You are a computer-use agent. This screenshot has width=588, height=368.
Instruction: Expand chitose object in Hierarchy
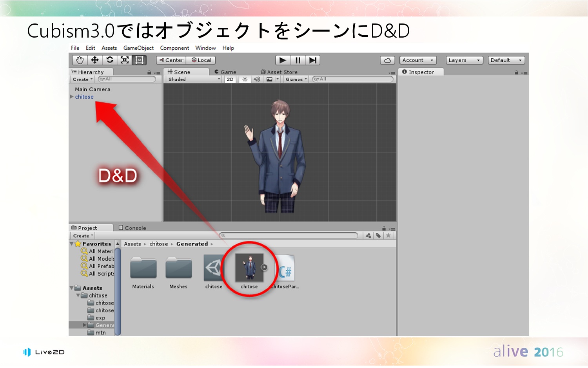(72, 97)
